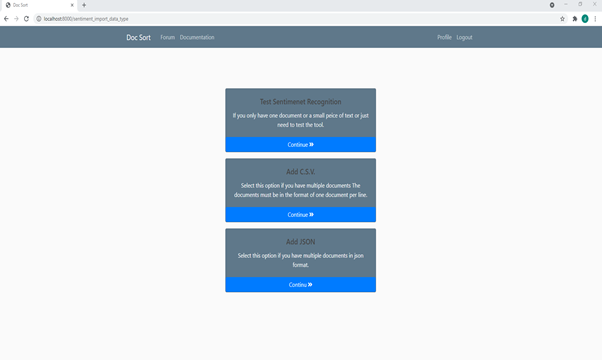This screenshot has height=360, width=602.
Task: Go back using the browser back arrow
Action: tap(6, 18)
